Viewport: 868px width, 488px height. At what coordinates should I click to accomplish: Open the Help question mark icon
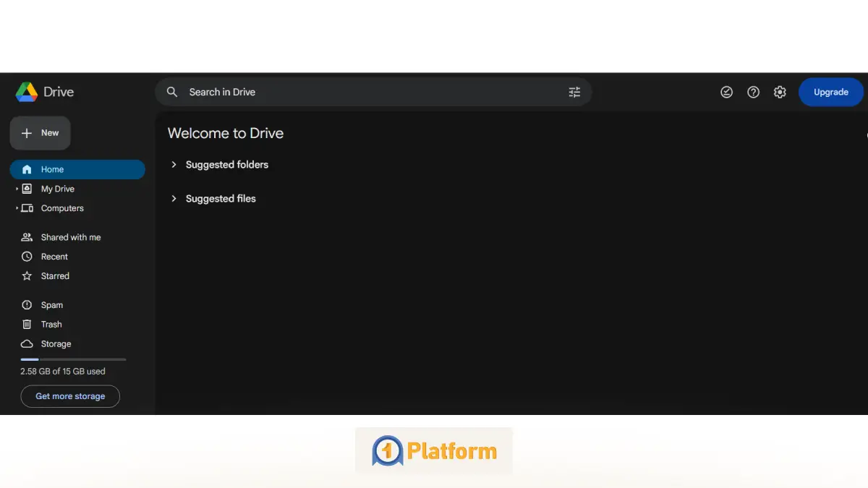click(x=753, y=92)
